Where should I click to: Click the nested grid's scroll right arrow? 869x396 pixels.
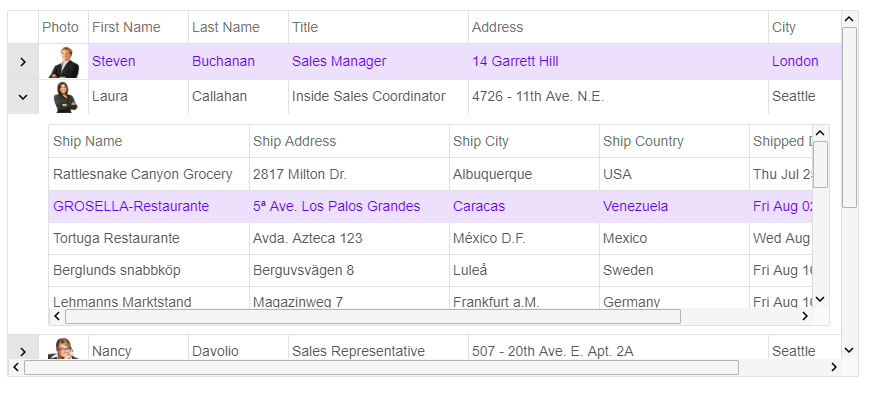tap(805, 316)
